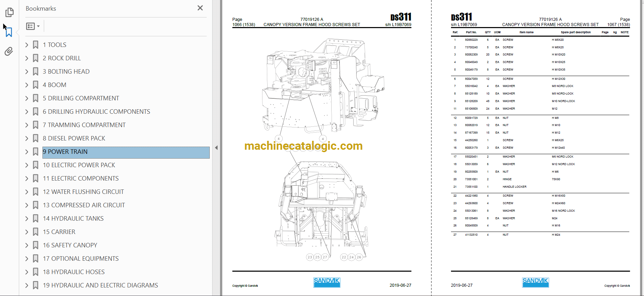
Task: Expand the 11 ELECTRIC COMPONENTS bookmark
Action: click(x=27, y=178)
